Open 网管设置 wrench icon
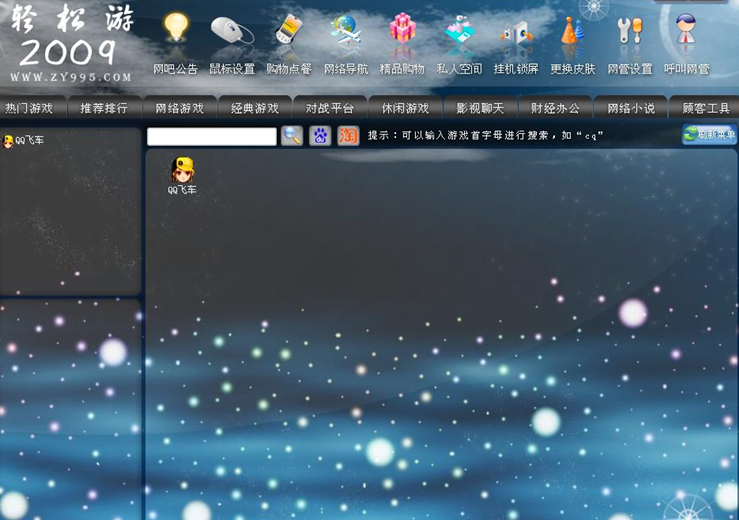This screenshot has width=739, height=520. point(630,31)
